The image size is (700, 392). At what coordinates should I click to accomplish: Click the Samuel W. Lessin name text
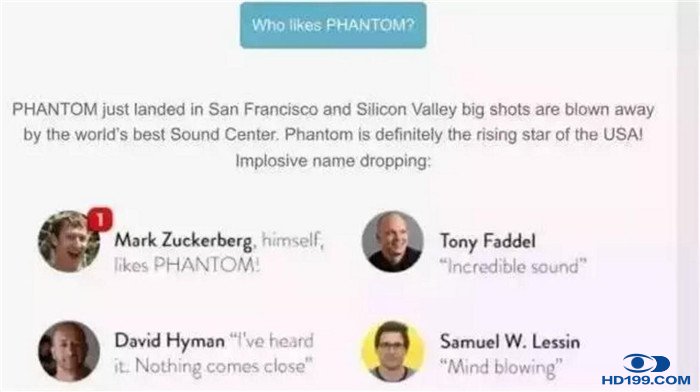tap(510, 342)
